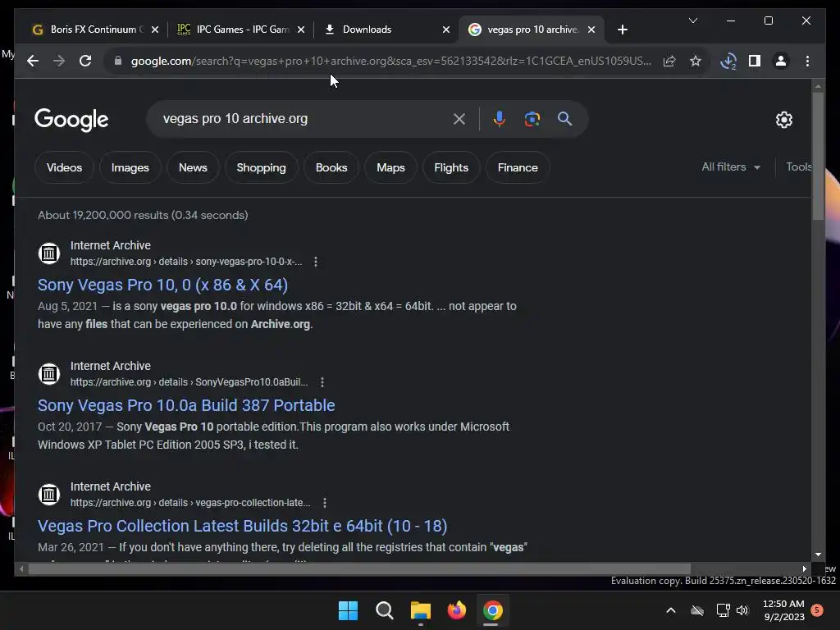Click the scroll right arrow of horizontal scrollbar

point(804,569)
